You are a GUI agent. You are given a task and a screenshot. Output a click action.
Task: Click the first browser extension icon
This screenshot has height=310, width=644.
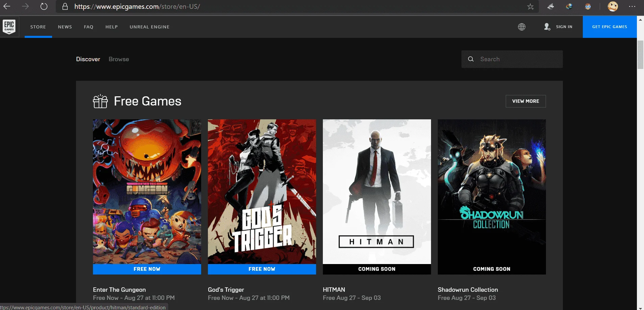pos(551,6)
